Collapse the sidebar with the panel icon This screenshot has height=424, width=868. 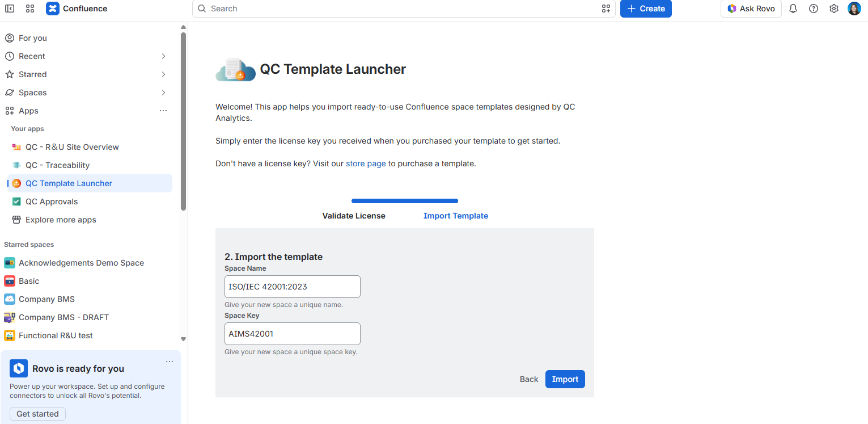tap(10, 9)
